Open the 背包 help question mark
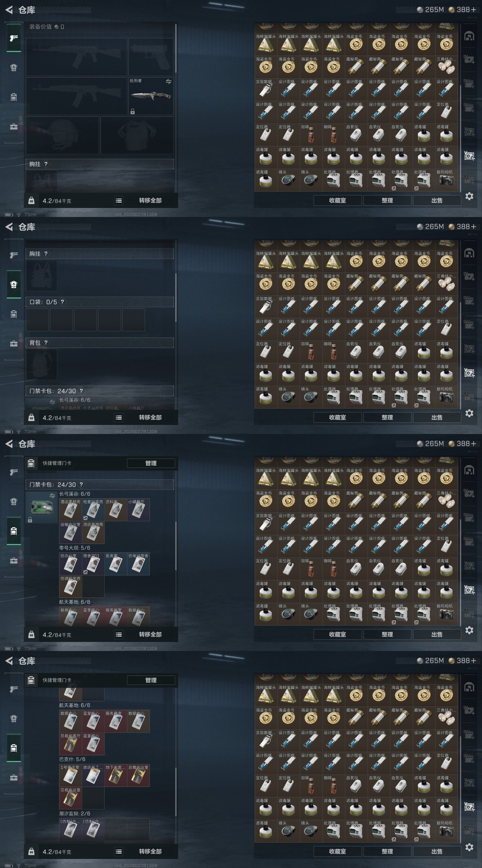This screenshot has width=482, height=868. click(x=46, y=342)
